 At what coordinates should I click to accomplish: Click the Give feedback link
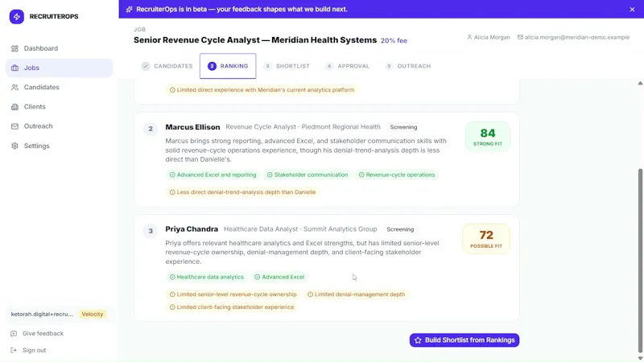point(43,333)
